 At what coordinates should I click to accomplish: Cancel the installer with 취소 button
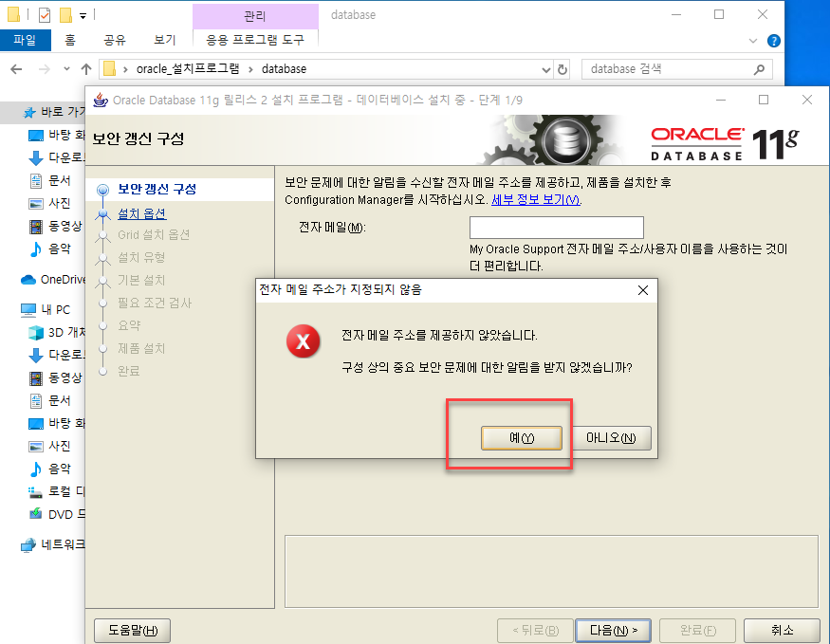tap(782, 630)
